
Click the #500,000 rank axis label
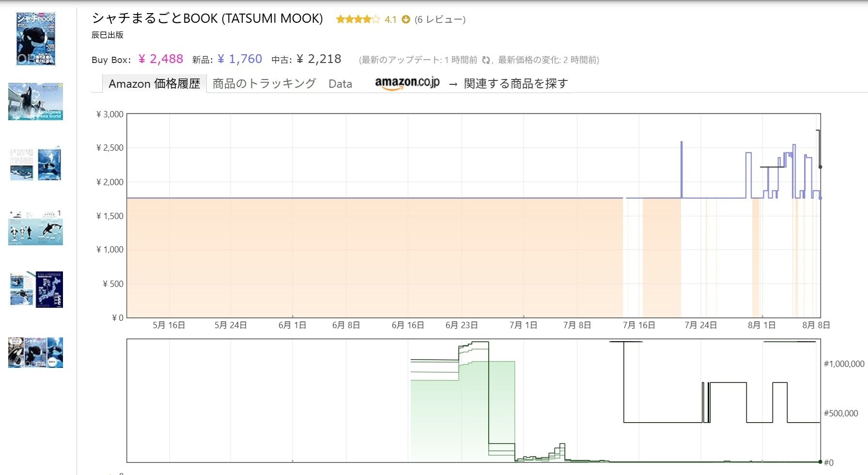841,413
